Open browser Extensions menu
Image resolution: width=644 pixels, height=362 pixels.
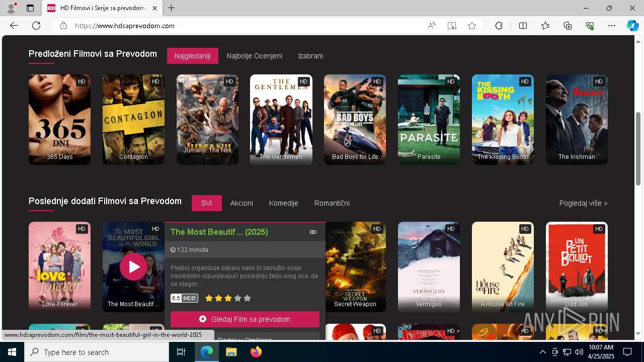pyautogui.click(x=499, y=26)
